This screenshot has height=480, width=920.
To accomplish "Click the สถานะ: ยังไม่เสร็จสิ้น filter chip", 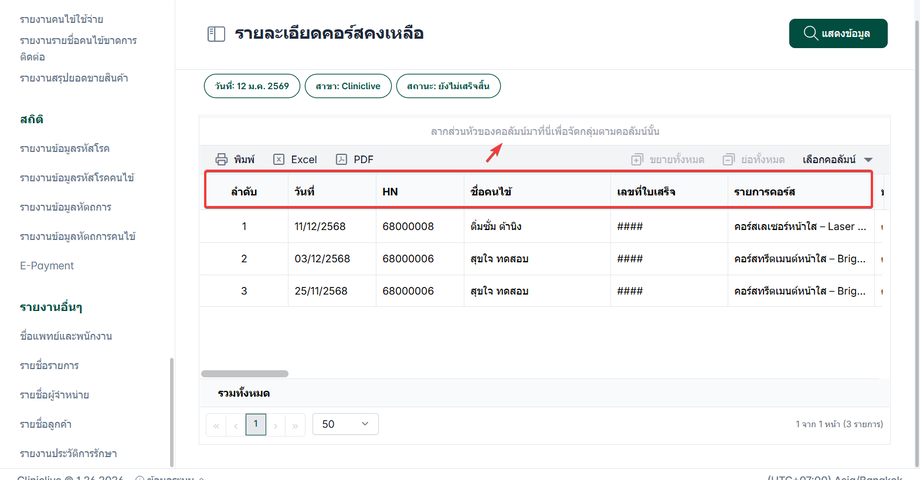I will [448, 86].
